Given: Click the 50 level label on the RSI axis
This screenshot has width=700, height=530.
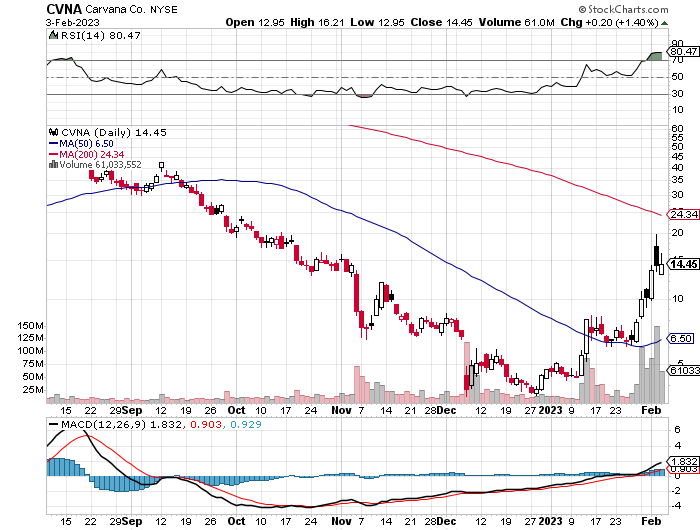Looking at the screenshot, I should point(677,77).
